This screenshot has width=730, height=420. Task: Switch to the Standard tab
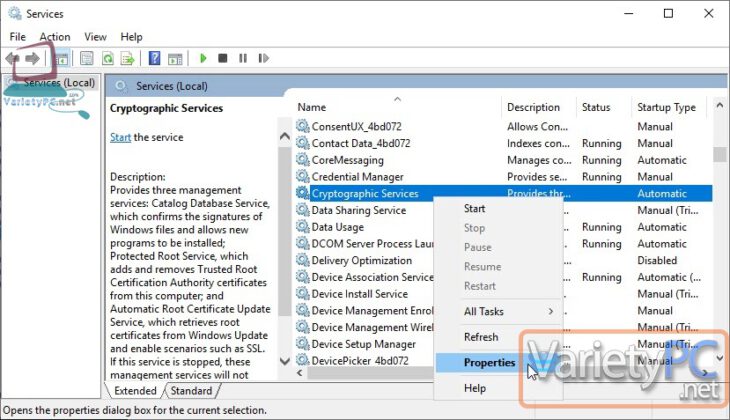191,391
